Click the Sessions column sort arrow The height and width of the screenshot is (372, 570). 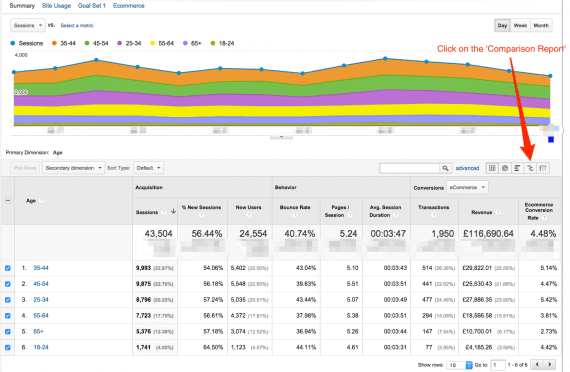(173, 211)
